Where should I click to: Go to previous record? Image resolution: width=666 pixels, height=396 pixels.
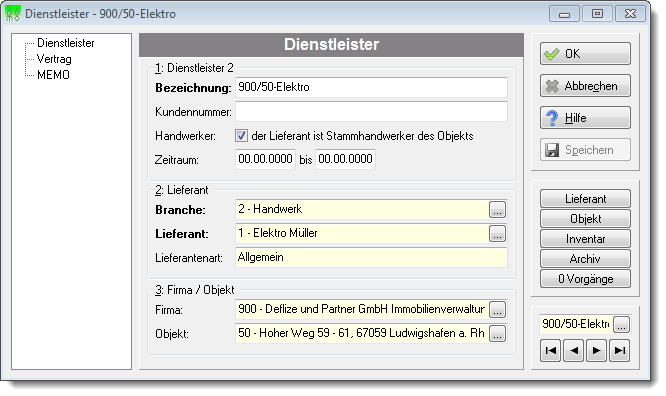574,351
